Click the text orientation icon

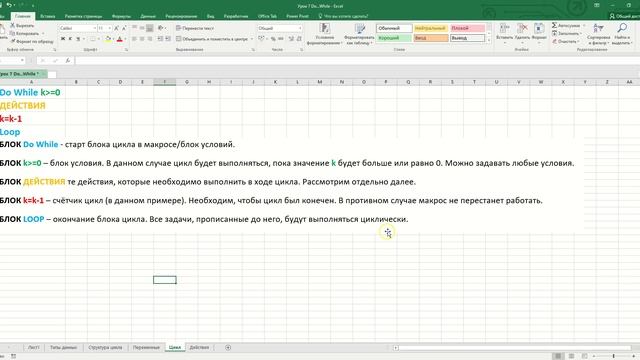(x=161, y=28)
